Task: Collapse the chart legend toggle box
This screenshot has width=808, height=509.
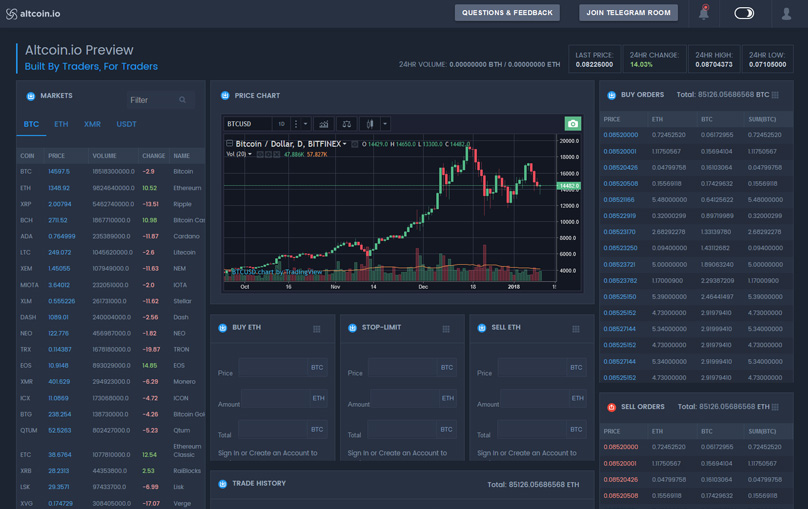Action: 229,143
